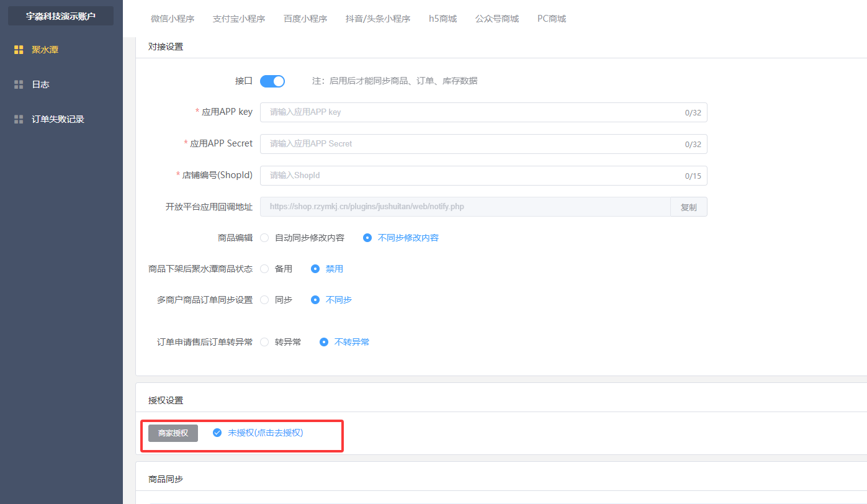Click the 商品下架后聚水潭商品状态 label
Screen dimensions: 867x504
coord(200,269)
